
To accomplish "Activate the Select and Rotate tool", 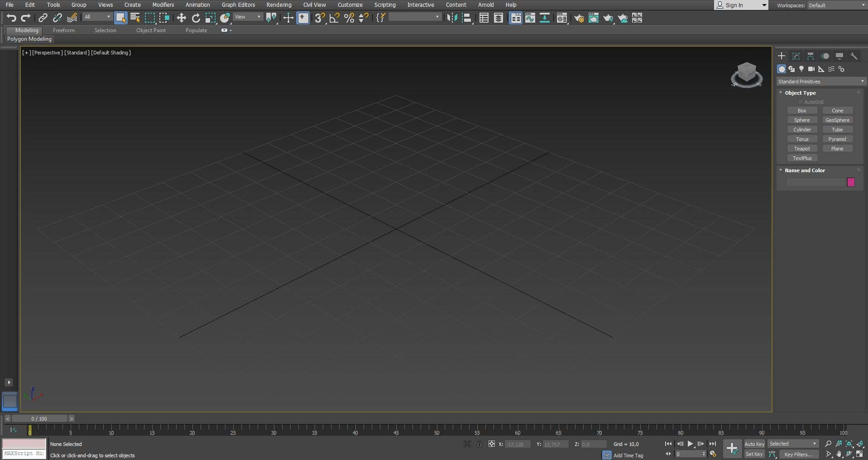I will pyautogui.click(x=196, y=18).
